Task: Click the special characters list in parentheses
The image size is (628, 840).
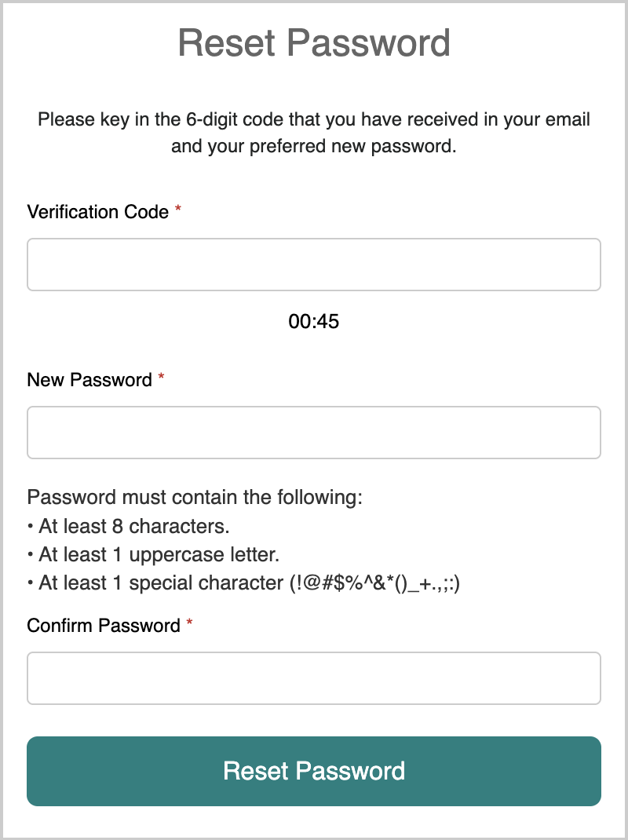Action: click(374, 583)
